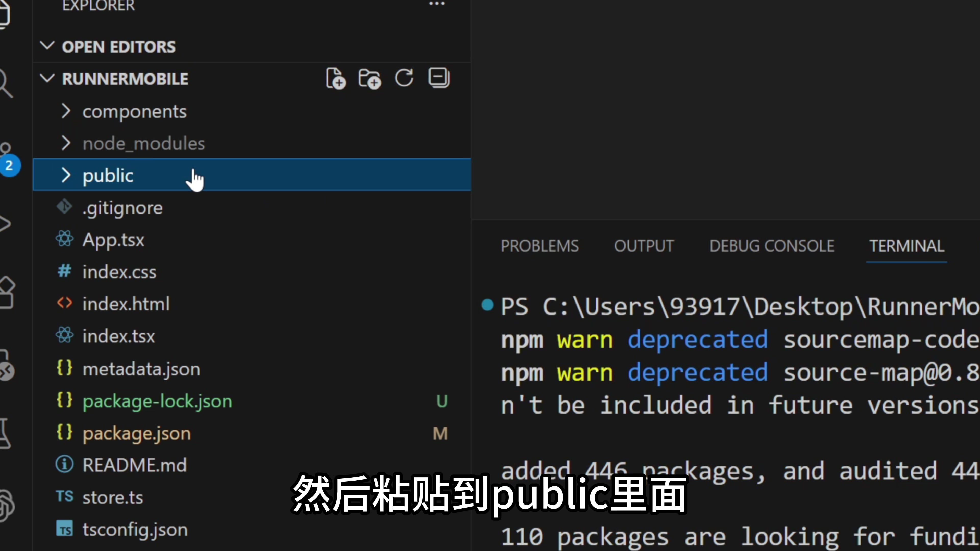
Task: Click the New File icon
Action: tap(335, 79)
